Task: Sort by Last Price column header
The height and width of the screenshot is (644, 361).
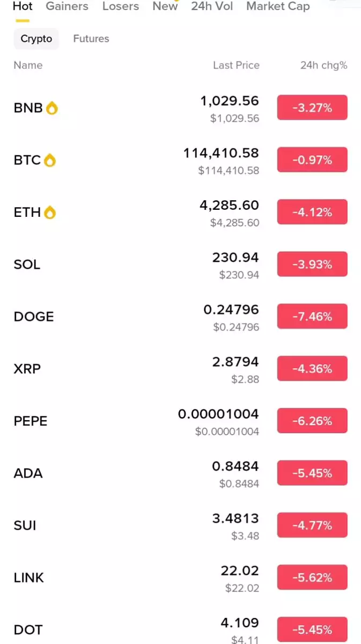Action: coord(236,65)
